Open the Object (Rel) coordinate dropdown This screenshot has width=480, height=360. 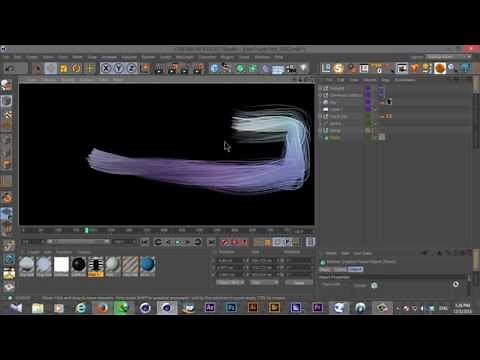click(x=230, y=282)
